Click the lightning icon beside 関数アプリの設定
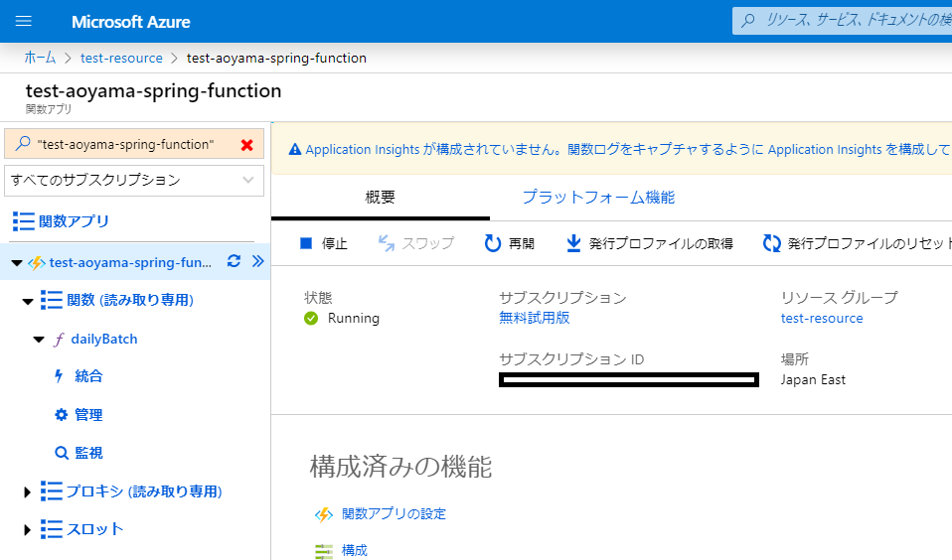Image resolution: width=952 pixels, height=560 pixels. pos(324,514)
